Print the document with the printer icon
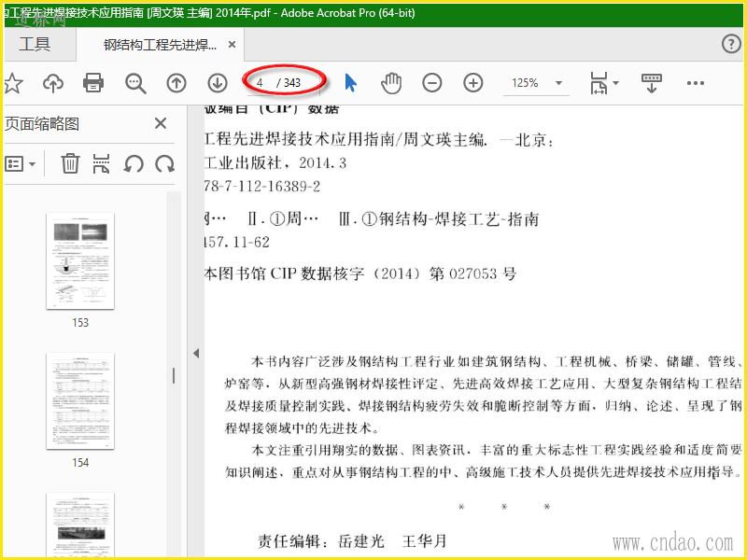The width and height of the screenshot is (747, 560). [93, 83]
